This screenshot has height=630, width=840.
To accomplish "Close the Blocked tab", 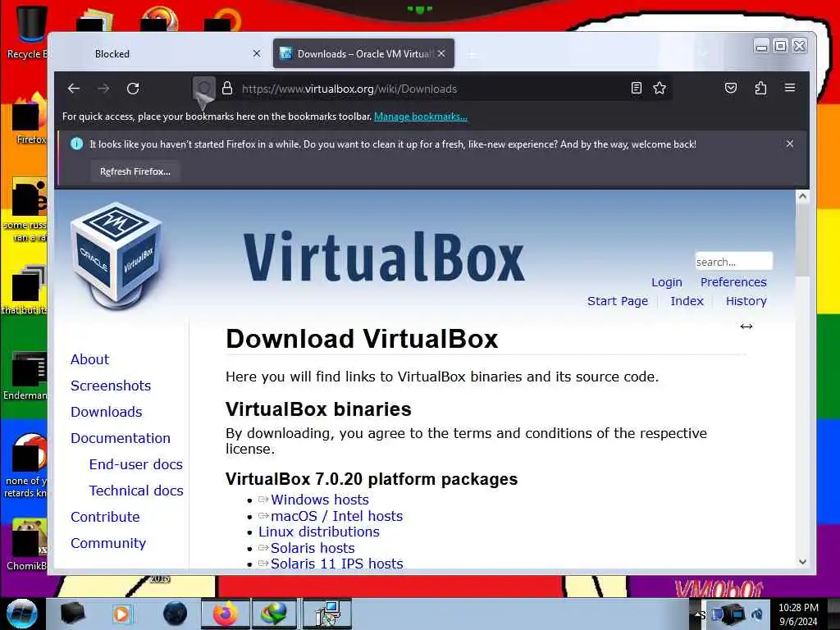I will pyautogui.click(x=257, y=53).
